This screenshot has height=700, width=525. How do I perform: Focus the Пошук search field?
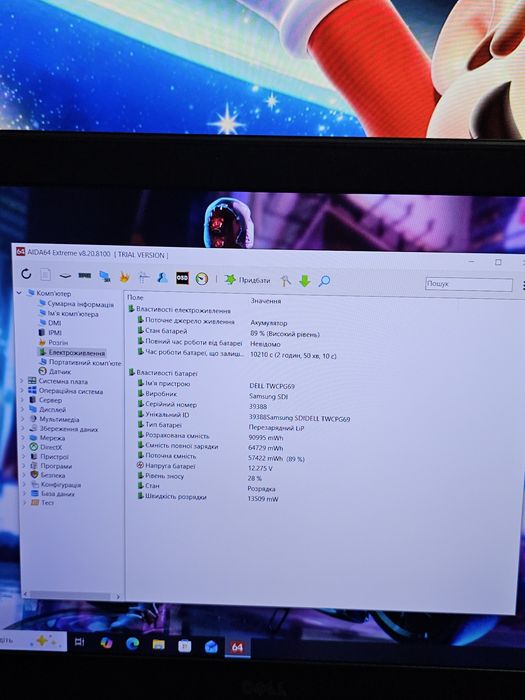pyautogui.click(x=469, y=284)
